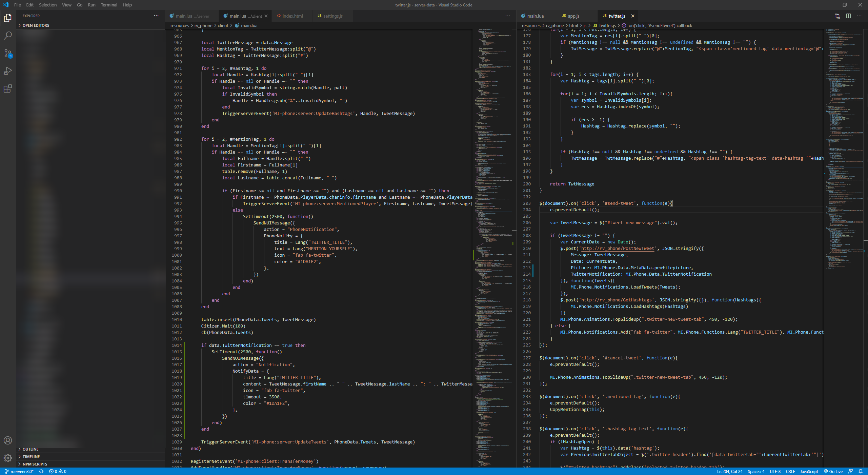Click the rv_phone/PostNewTweet URL link
This screenshot has width=868, height=475.
click(x=618, y=249)
